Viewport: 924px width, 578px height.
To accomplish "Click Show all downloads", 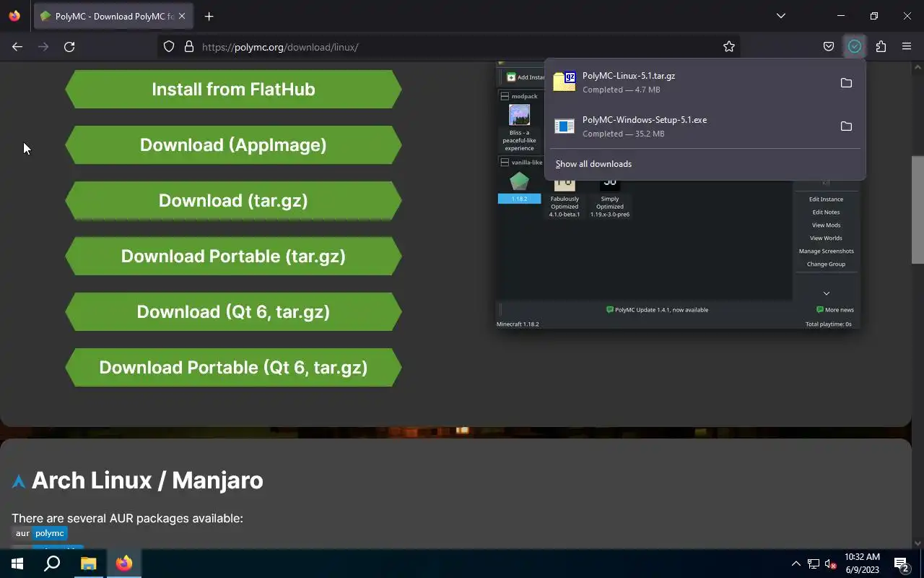I will [593, 164].
